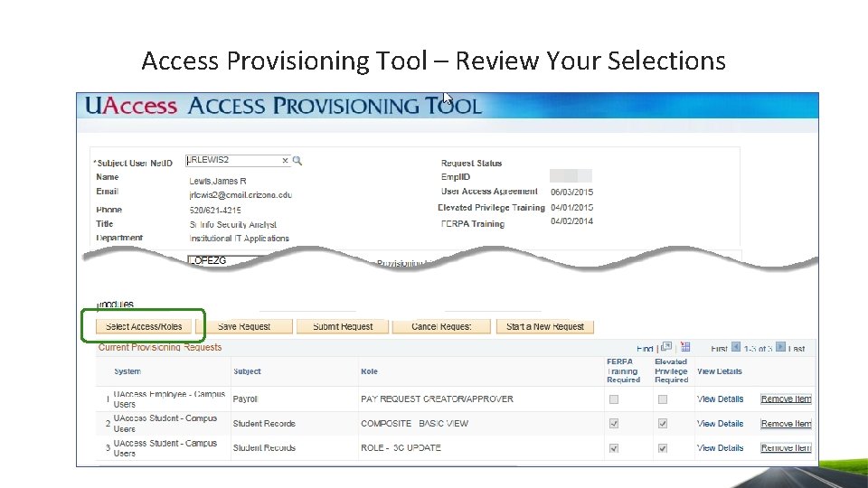
Task: Sort by the Role column header
Action: pos(369,371)
